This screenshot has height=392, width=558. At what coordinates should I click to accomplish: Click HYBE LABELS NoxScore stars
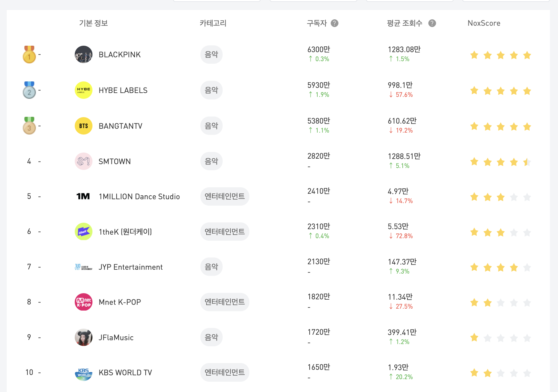(x=501, y=91)
